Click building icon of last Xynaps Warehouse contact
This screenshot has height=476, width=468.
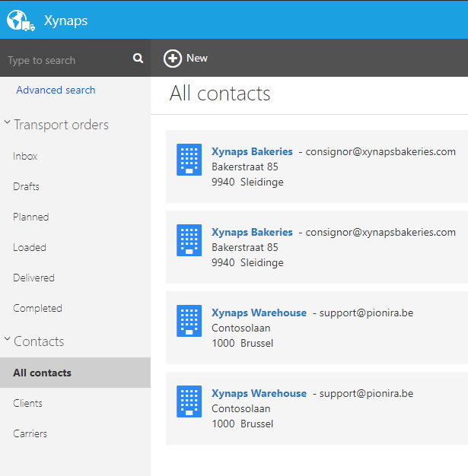click(189, 401)
